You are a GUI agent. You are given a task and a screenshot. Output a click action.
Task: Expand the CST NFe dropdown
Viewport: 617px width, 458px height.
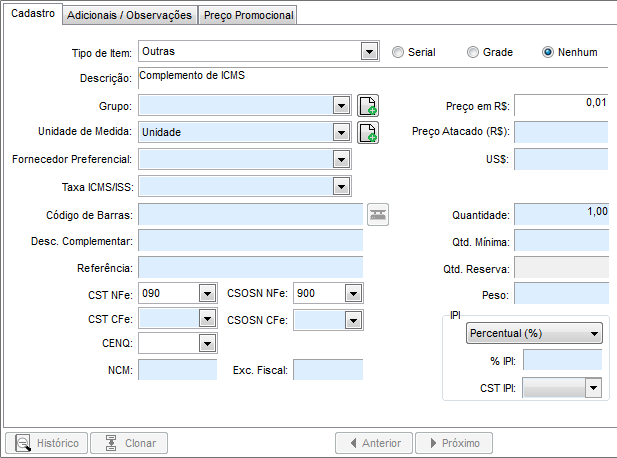click(207, 293)
